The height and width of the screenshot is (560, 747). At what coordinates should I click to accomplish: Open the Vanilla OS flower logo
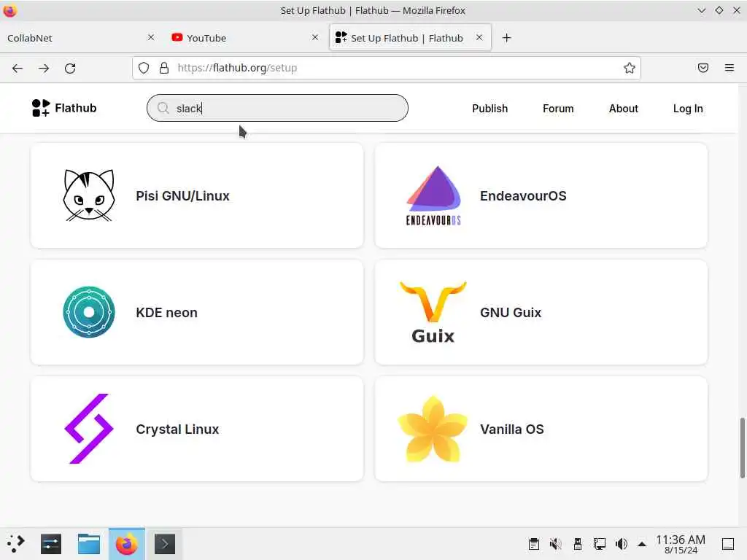[x=433, y=429]
